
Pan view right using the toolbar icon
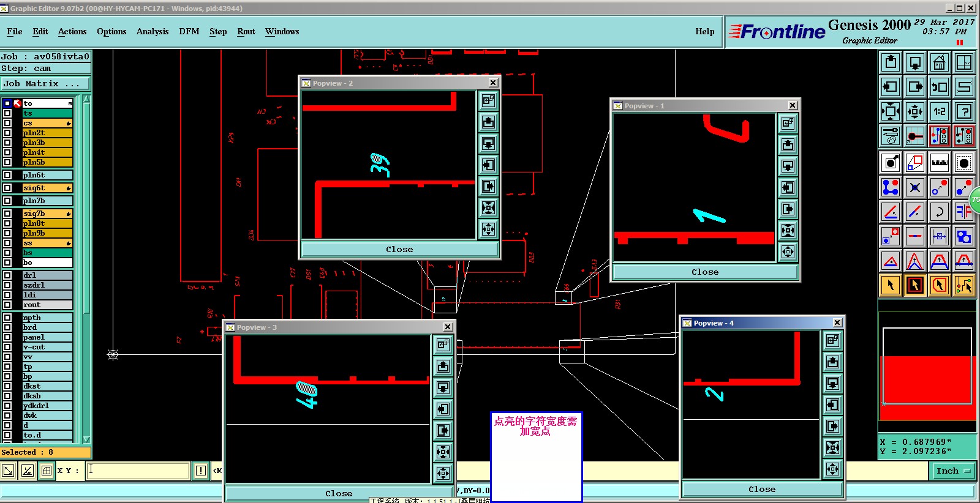(915, 87)
